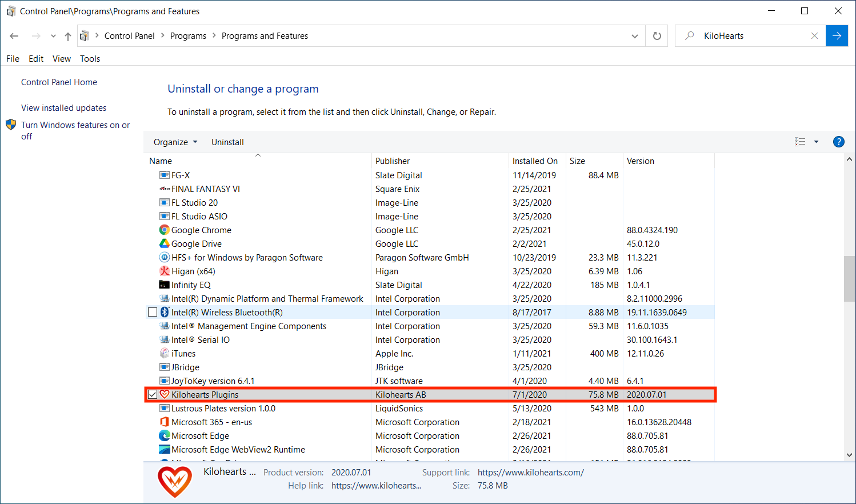Change view with the view icon button
856x504 pixels.
[800, 142]
